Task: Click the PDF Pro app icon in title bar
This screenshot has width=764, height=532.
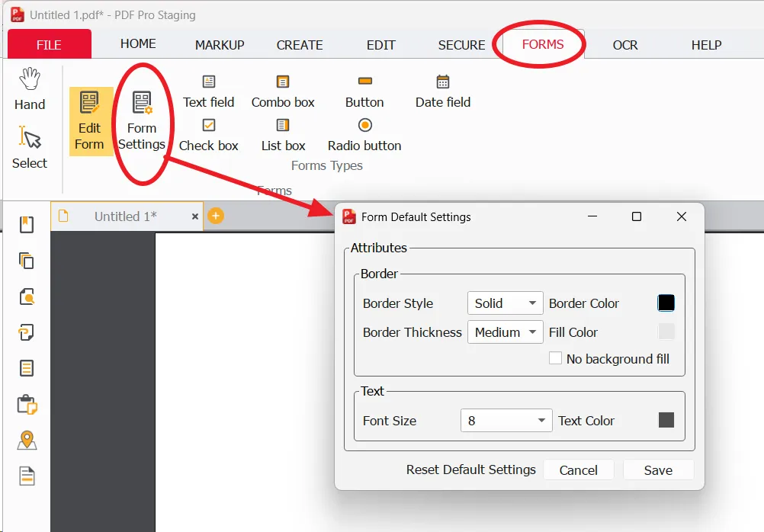Action: click(x=18, y=14)
